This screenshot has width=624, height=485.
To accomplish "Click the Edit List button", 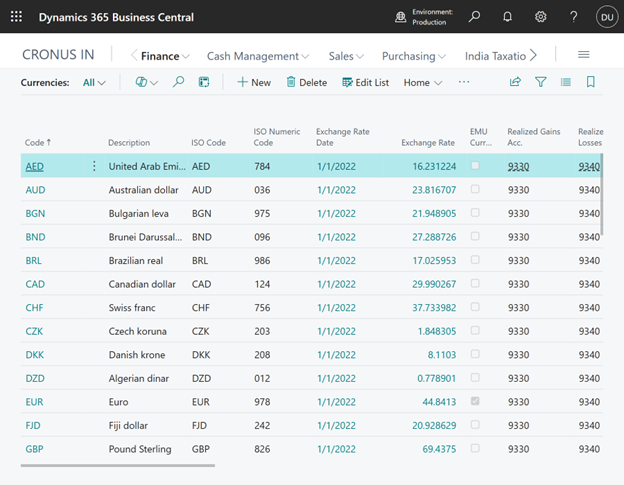I will (x=365, y=82).
